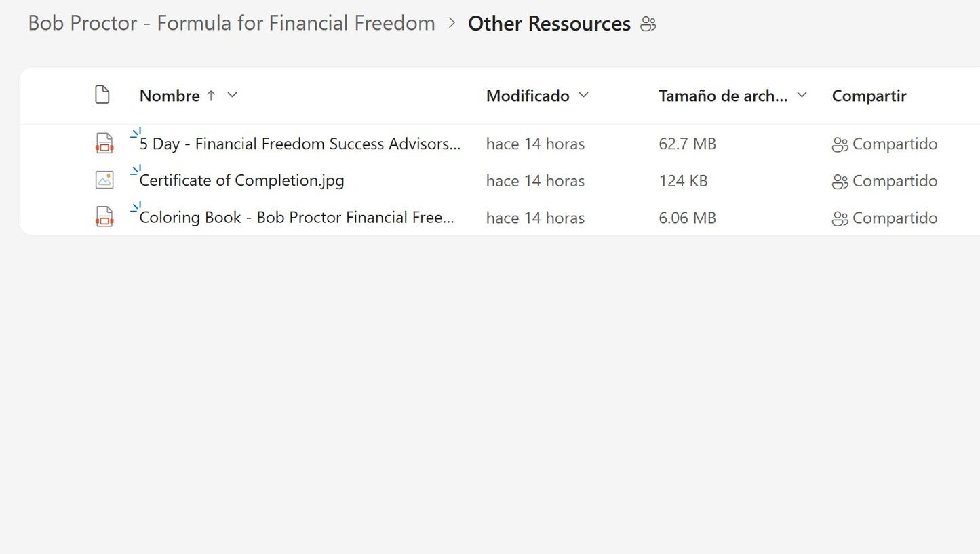Click the people icon in the 6.06 MB file row
980x554 pixels.
840,218
